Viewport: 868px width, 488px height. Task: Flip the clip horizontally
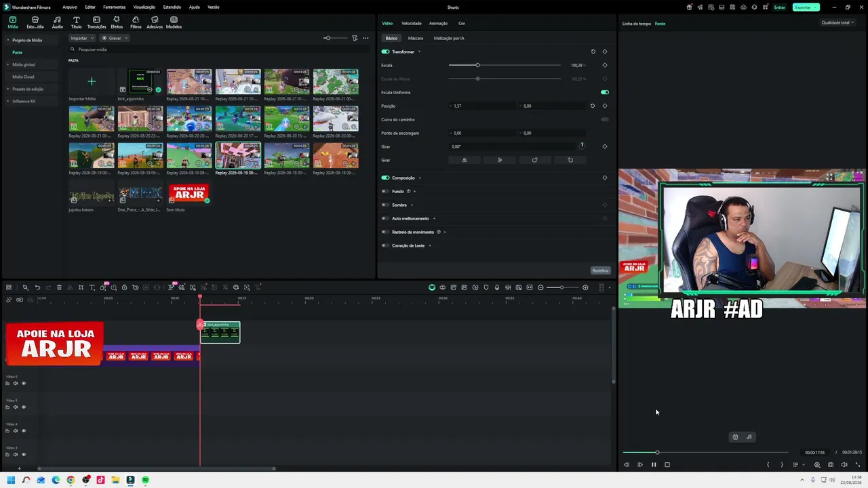465,160
